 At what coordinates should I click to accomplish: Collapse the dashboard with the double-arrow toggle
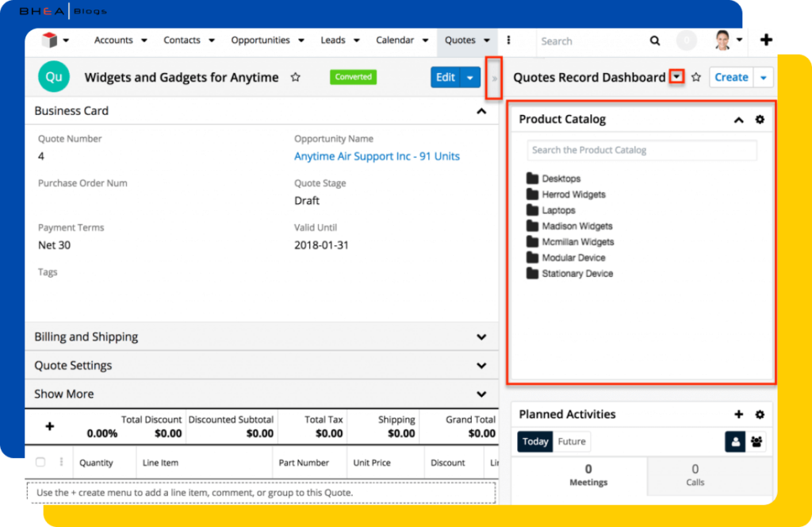pos(495,79)
